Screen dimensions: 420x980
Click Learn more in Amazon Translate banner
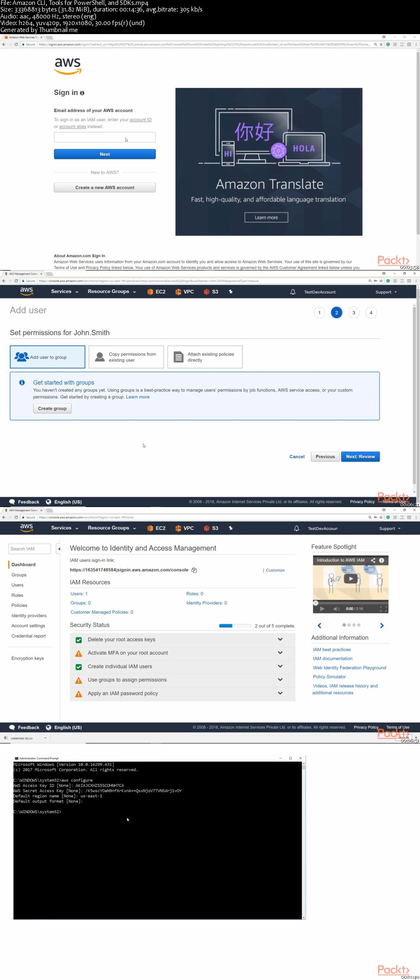(x=266, y=218)
